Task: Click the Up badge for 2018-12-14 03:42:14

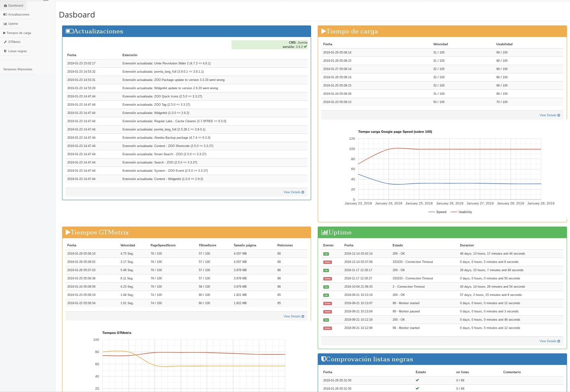Action: (326, 254)
